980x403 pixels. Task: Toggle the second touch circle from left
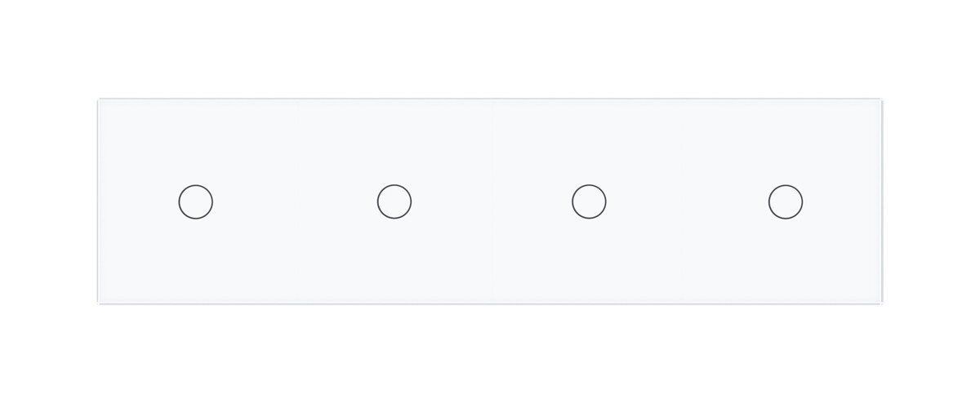click(394, 201)
